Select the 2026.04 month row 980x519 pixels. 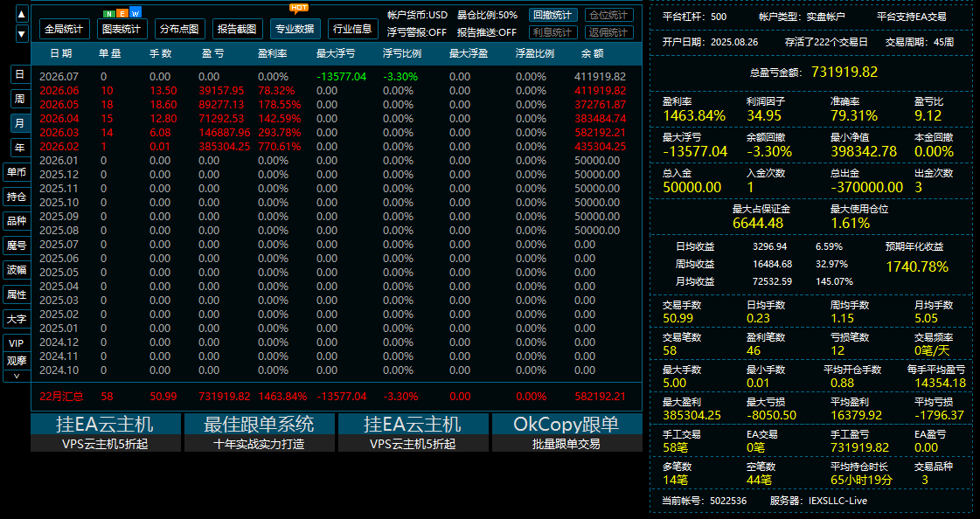click(x=337, y=119)
